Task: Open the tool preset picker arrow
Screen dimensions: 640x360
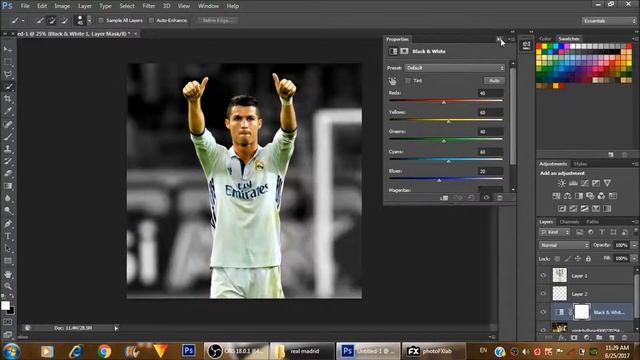Action: 23,20
